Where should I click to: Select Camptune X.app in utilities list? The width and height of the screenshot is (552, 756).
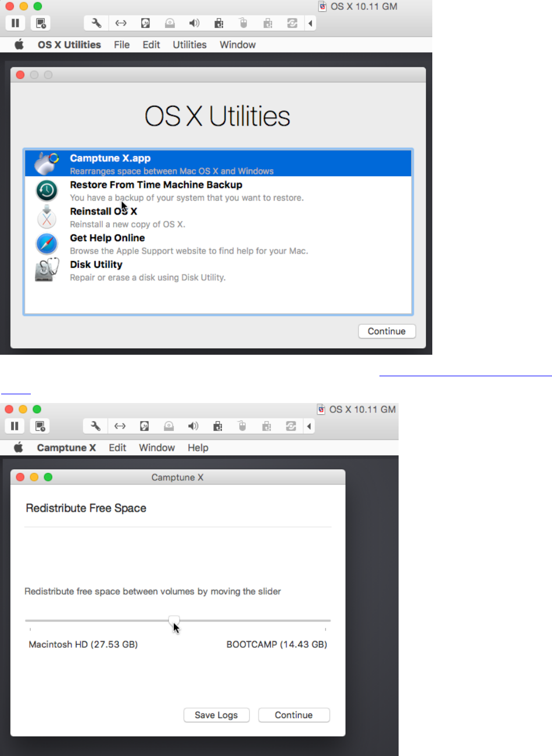point(218,163)
